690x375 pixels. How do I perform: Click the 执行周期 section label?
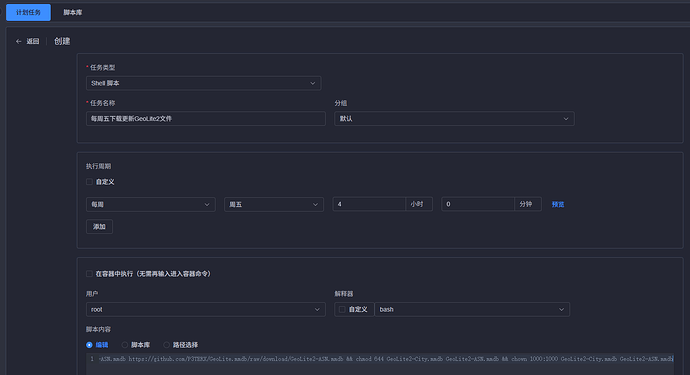coord(99,166)
